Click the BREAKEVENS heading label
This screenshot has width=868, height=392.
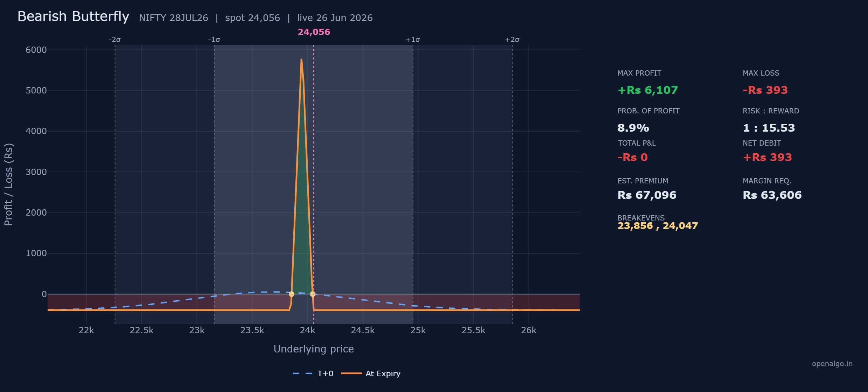click(641, 218)
